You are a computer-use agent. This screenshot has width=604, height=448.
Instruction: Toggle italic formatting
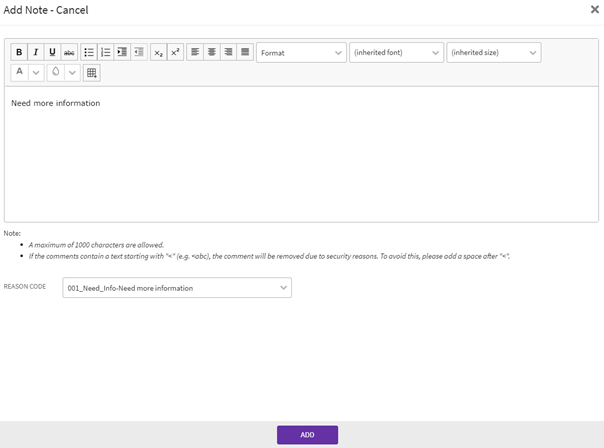pos(36,52)
